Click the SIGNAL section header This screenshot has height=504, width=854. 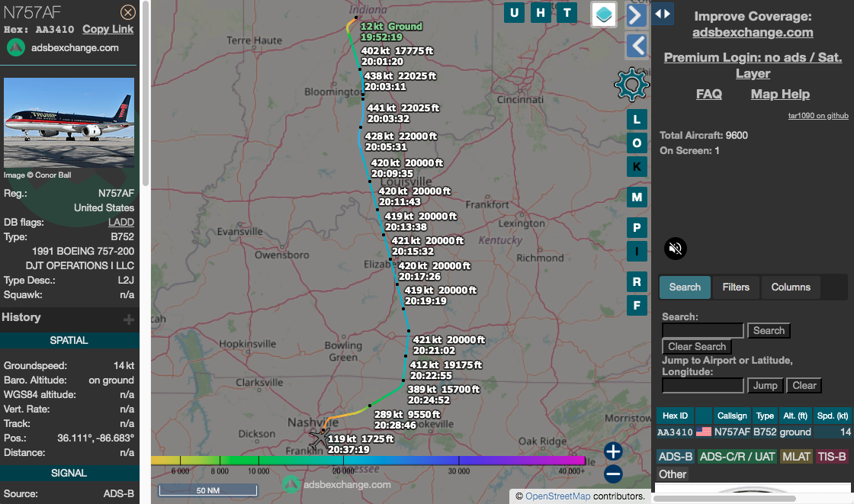[69, 473]
